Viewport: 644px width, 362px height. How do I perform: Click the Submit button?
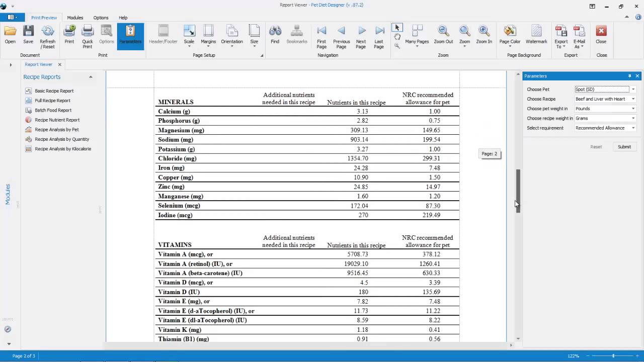(624, 147)
